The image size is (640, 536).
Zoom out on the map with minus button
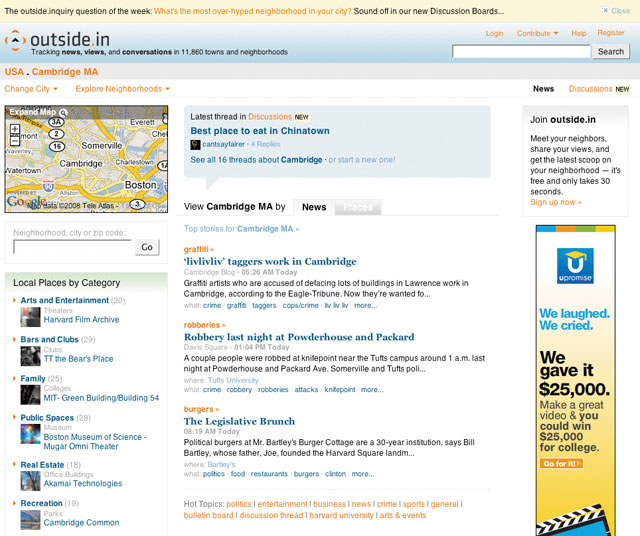tap(15, 142)
